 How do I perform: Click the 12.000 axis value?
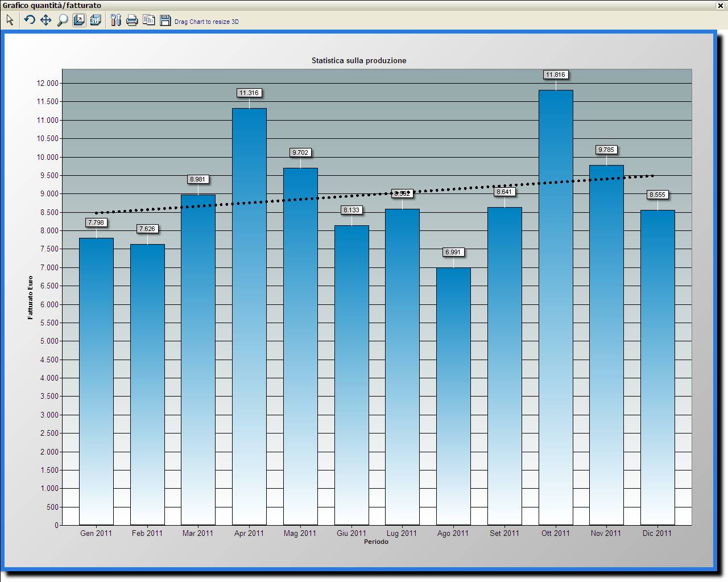click(x=48, y=83)
